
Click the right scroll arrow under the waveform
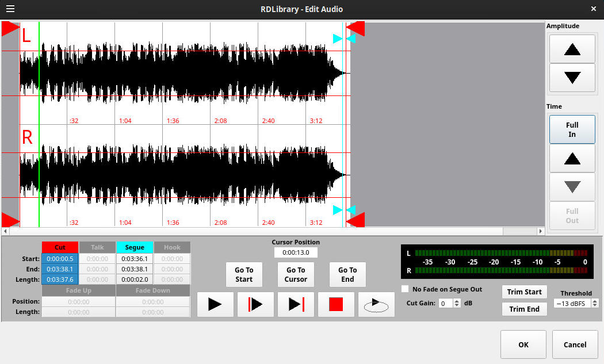[541, 231]
